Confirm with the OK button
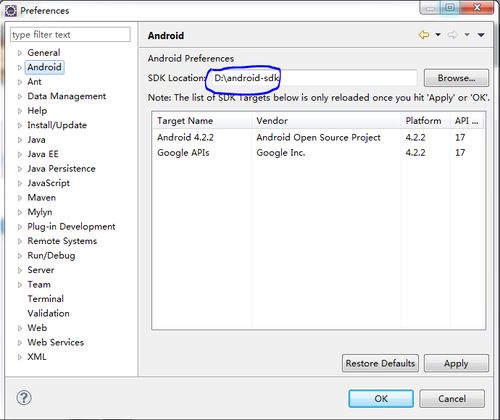Image resolution: width=500 pixels, height=420 pixels. click(381, 399)
